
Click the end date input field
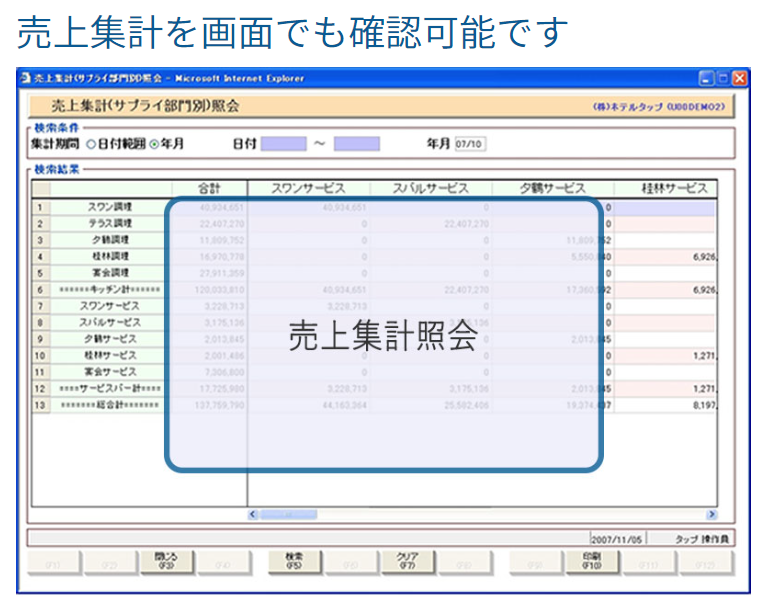(357, 144)
